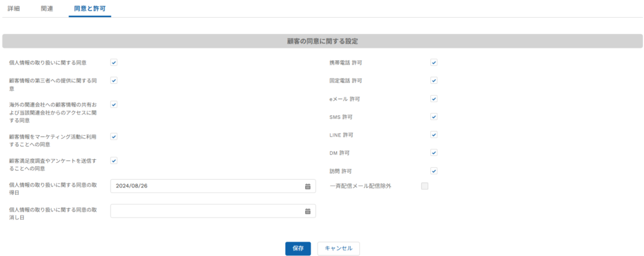The height and width of the screenshot is (256, 644).
Task: Toggle customer satisfaction survey consent checkbox
Action: [x=114, y=160]
